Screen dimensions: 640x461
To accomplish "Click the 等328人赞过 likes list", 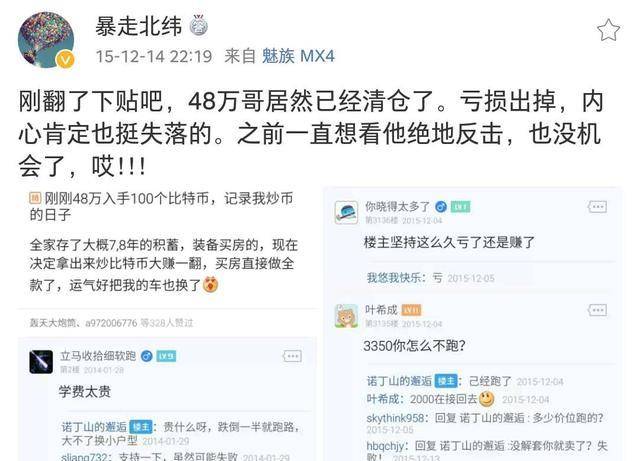I will (167, 323).
